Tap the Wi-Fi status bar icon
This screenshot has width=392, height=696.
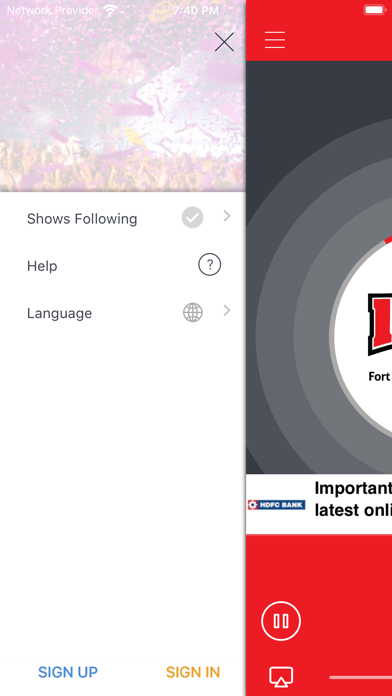(110, 10)
